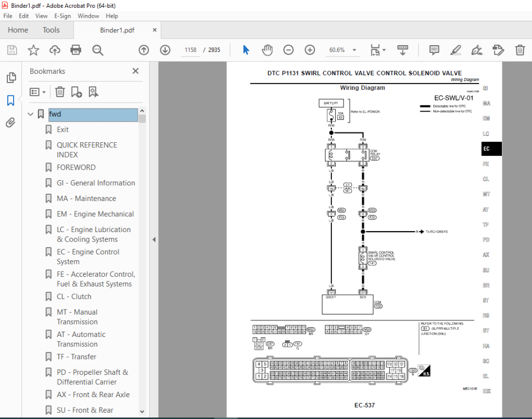Viewport: 532px width, 419px height.
Task: Open the FOREWORD bookmark
Action: pos(76,168)
